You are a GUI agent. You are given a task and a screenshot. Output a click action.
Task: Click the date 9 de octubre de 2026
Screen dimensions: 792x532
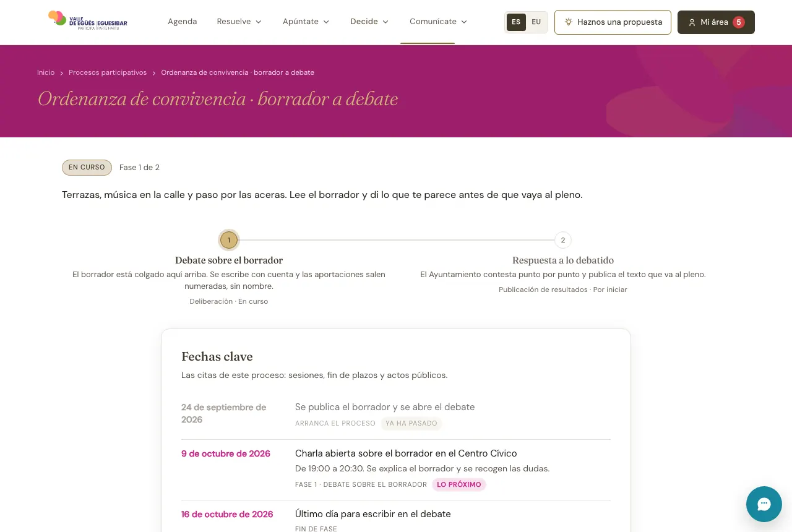coord(226,453)
